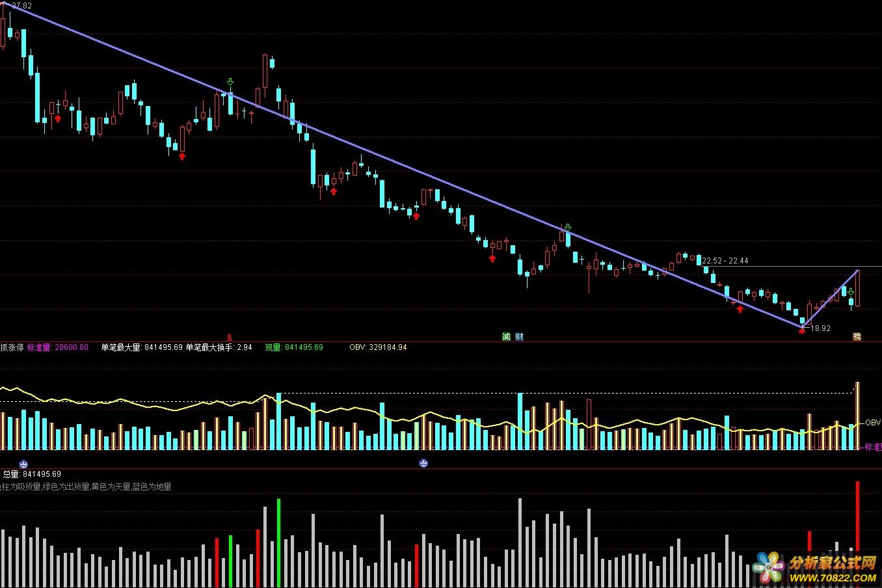
Task: Click the green down arrow beside the last candle
Action: point(851,292)
